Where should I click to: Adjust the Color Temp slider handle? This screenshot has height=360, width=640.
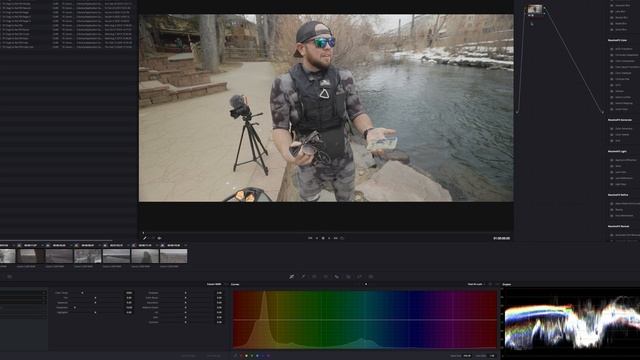(x=82, y=293)
